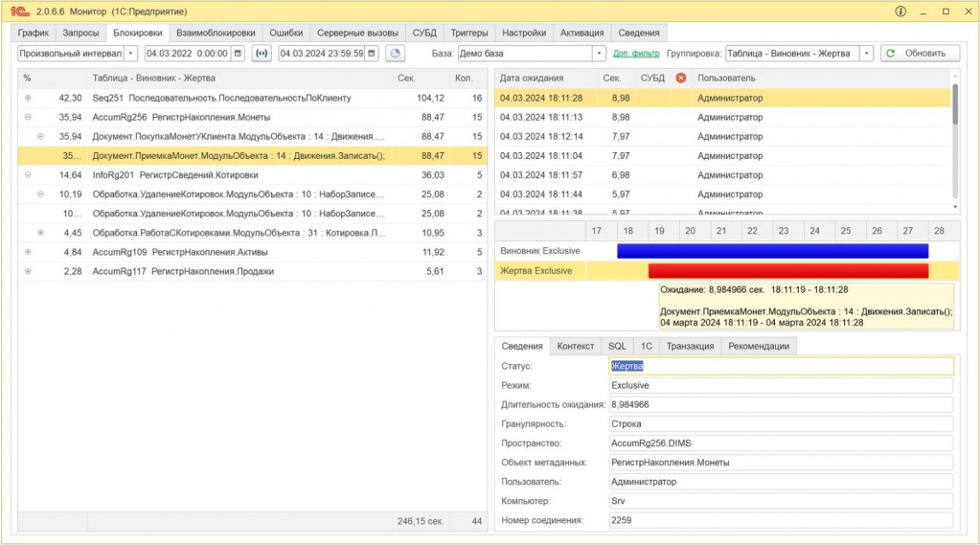Viewport: 980px width, 545px height.
Task: Click the Режим field Exclusive
Action: click(782, 386)
